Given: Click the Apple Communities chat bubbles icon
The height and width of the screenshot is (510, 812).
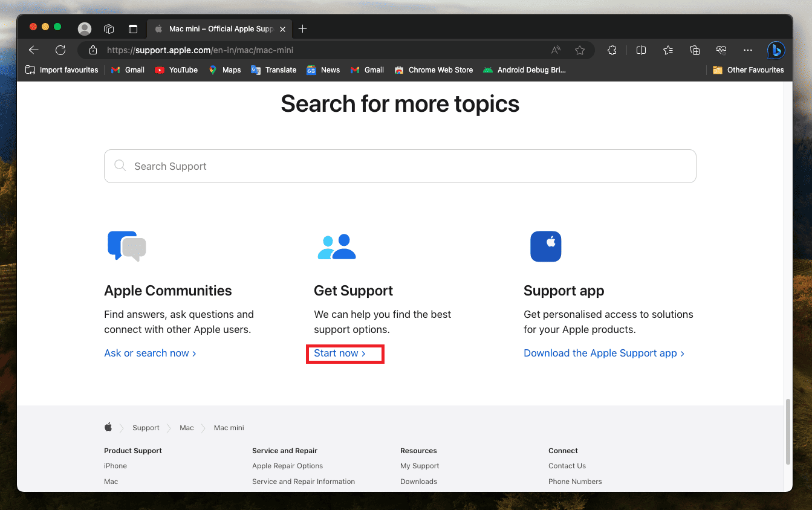Looking at the screenshot, I should pyautogui.click(x=126, y=246).
